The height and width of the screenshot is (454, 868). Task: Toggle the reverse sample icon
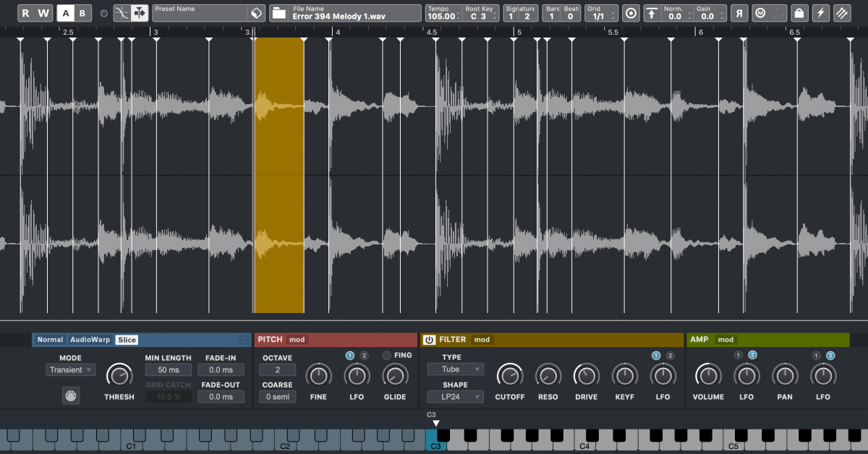click(x=739, y=13)
